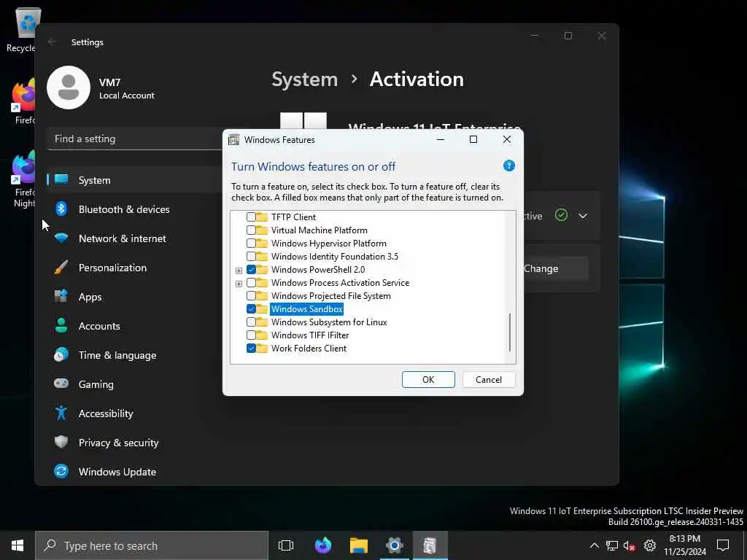Open Task View from the taskbar
The height and width of the screenshot is (560, 747).
(x=286, y=545)
